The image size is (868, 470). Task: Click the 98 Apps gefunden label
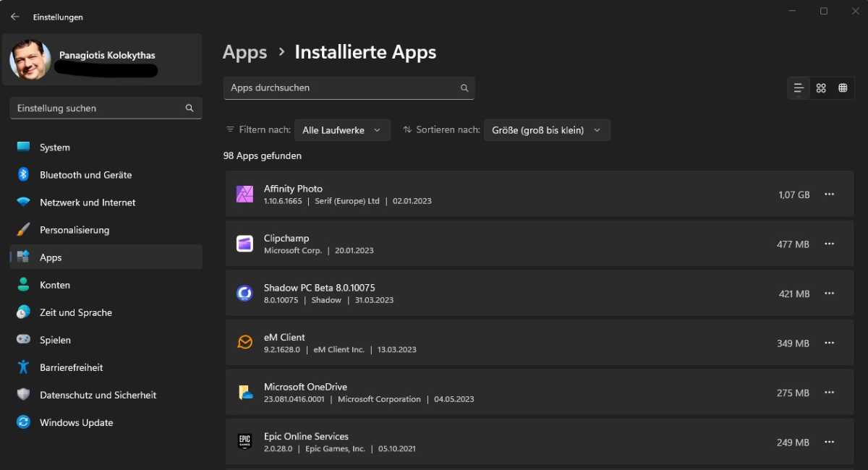click(263, 155)
